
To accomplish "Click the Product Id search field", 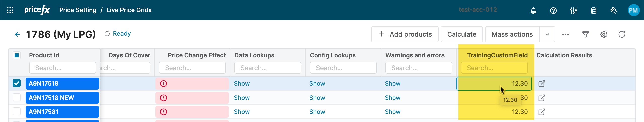I will point(63,68).
